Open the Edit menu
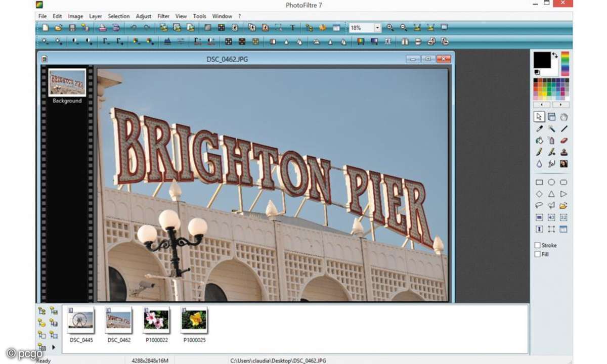 click(57, 16)
